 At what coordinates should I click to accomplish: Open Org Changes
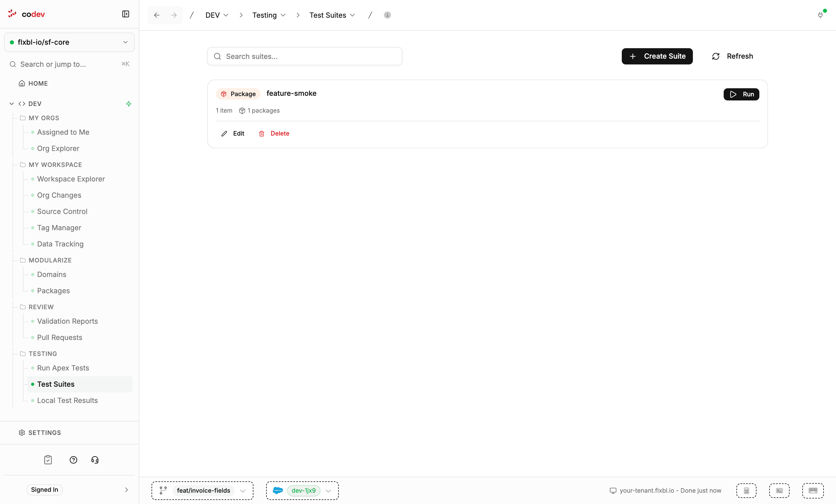[x=59, y=195]
